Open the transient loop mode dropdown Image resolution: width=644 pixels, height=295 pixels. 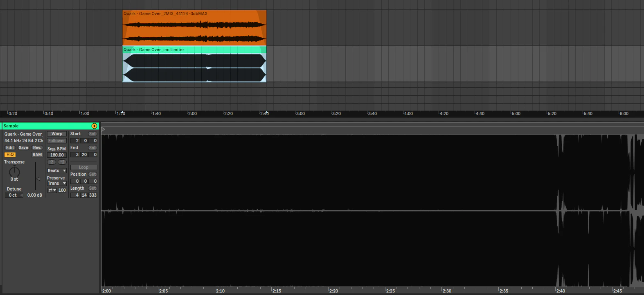(x=52, y=190)
